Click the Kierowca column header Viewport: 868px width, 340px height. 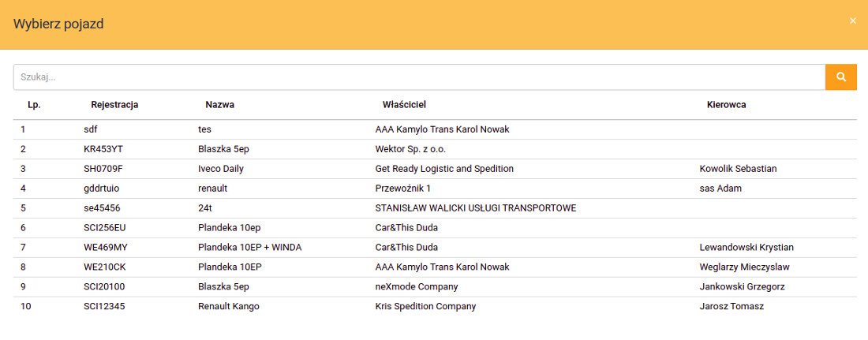(726, 105)
